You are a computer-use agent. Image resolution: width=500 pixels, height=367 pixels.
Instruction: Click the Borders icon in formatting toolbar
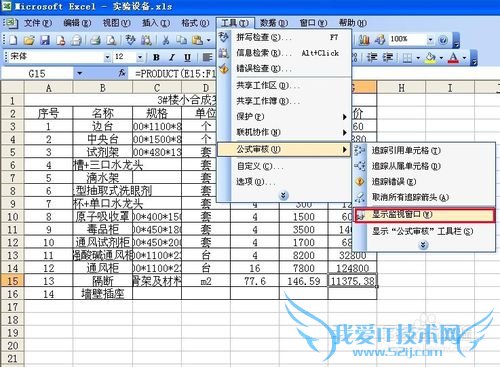(407, 58)
